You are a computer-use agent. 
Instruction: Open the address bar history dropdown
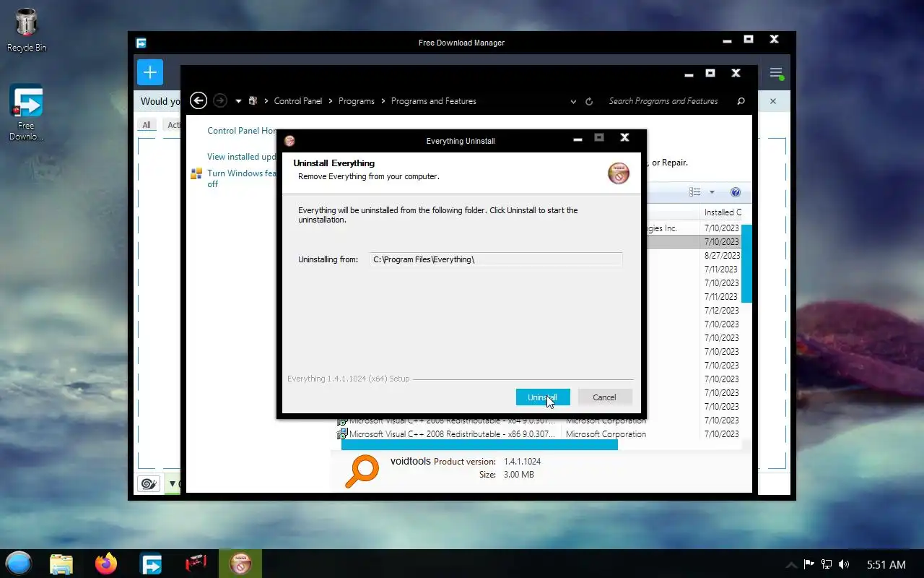point(573,102)
